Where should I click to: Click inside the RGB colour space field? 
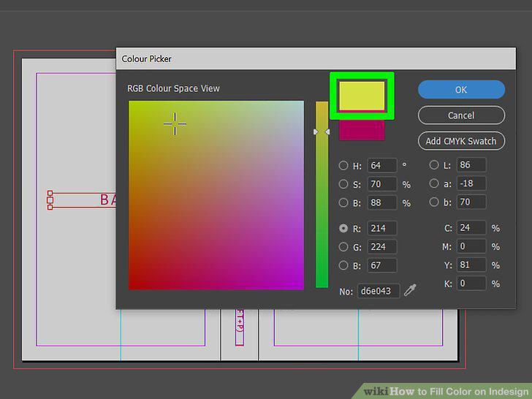coord(216,195)
